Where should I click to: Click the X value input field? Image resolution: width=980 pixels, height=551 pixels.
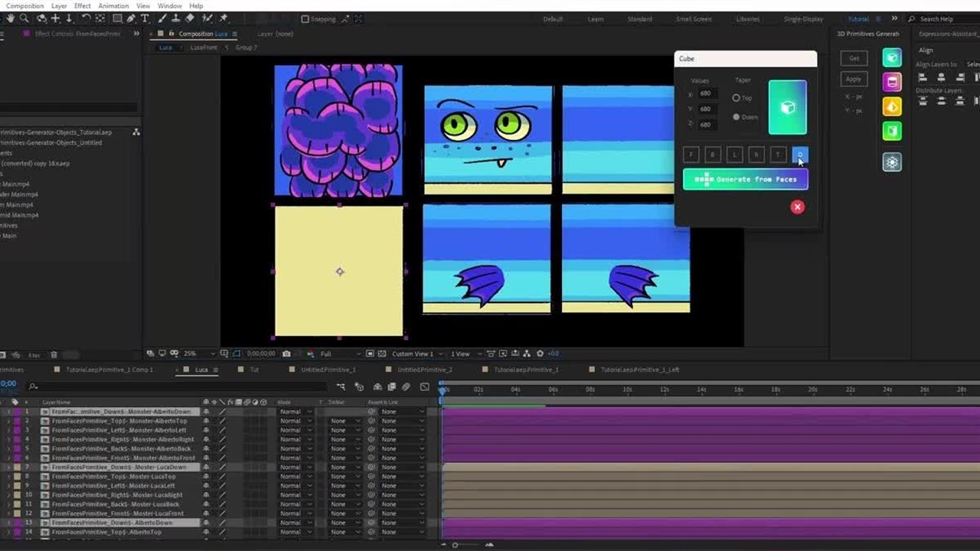click(705, 93)
